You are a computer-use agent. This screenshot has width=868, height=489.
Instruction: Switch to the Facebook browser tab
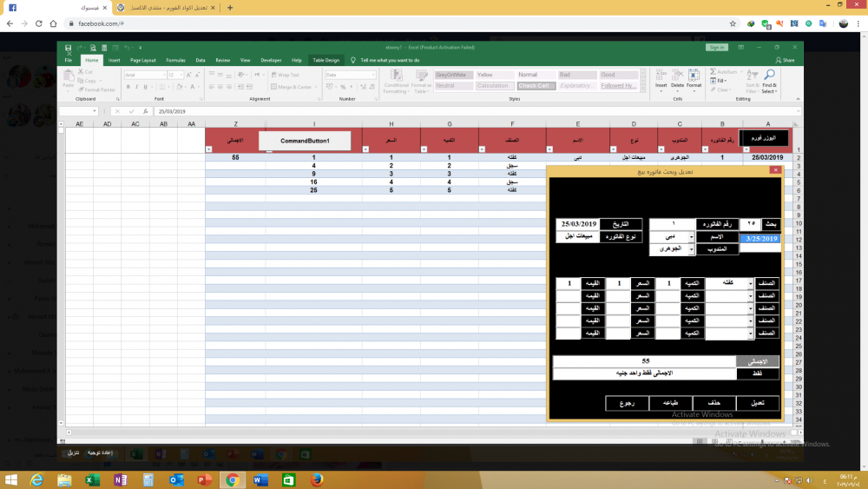click(x=56, y=8)
